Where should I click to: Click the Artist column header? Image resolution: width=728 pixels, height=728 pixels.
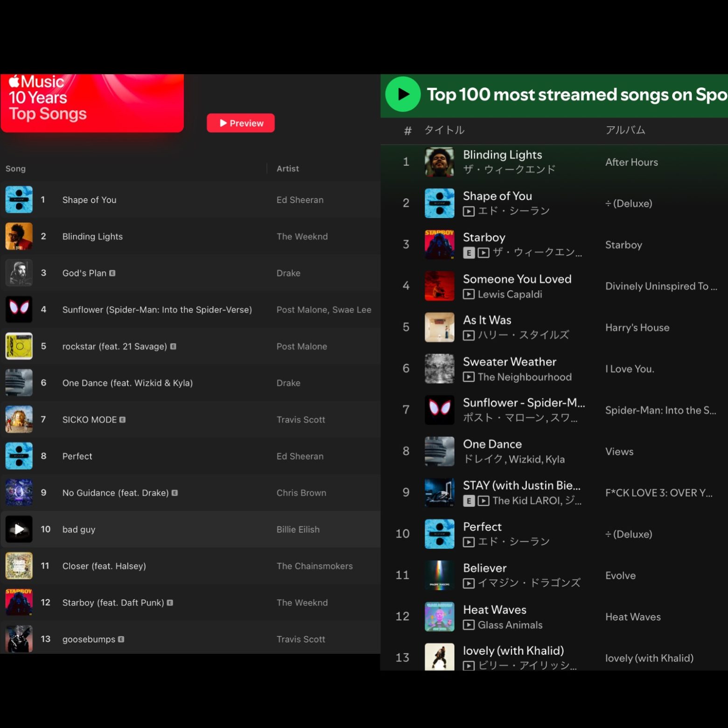(x=287, y=168)
